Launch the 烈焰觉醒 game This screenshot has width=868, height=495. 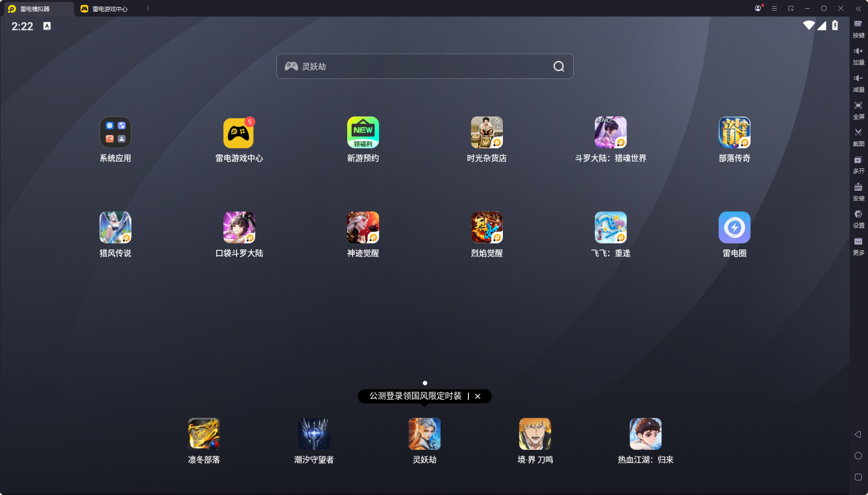pyautogui.click(x=487, y=227)
